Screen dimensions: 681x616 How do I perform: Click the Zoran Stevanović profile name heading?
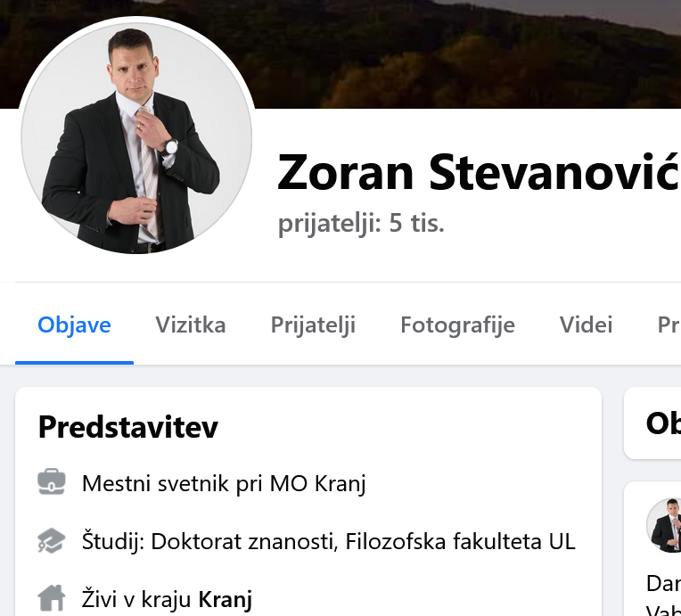point(479,173)
